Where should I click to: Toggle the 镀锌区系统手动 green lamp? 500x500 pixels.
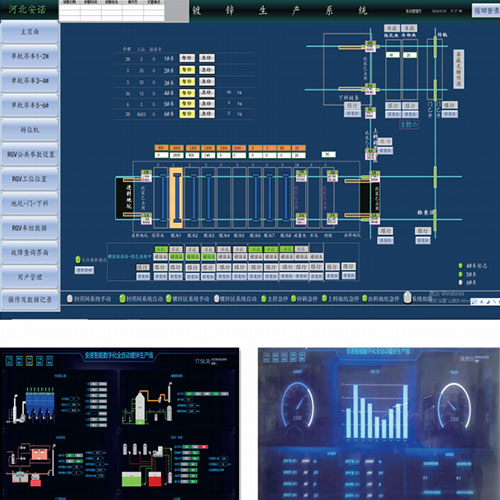(x=169, y=298)
